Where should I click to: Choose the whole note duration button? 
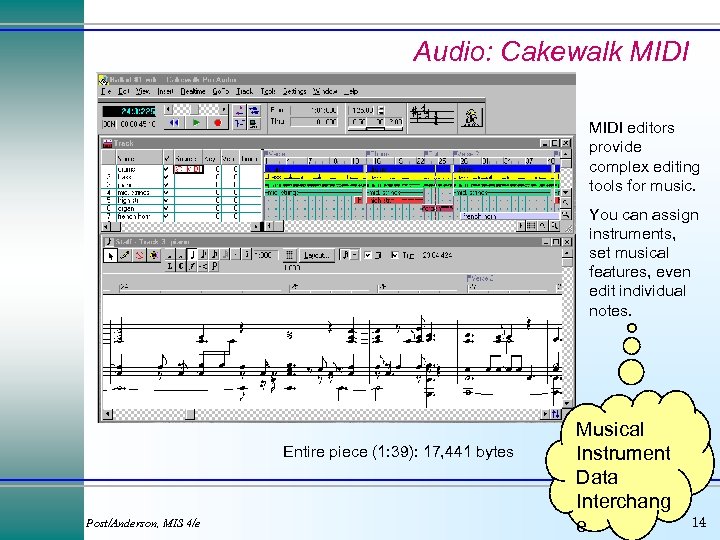tap(170, 255)
